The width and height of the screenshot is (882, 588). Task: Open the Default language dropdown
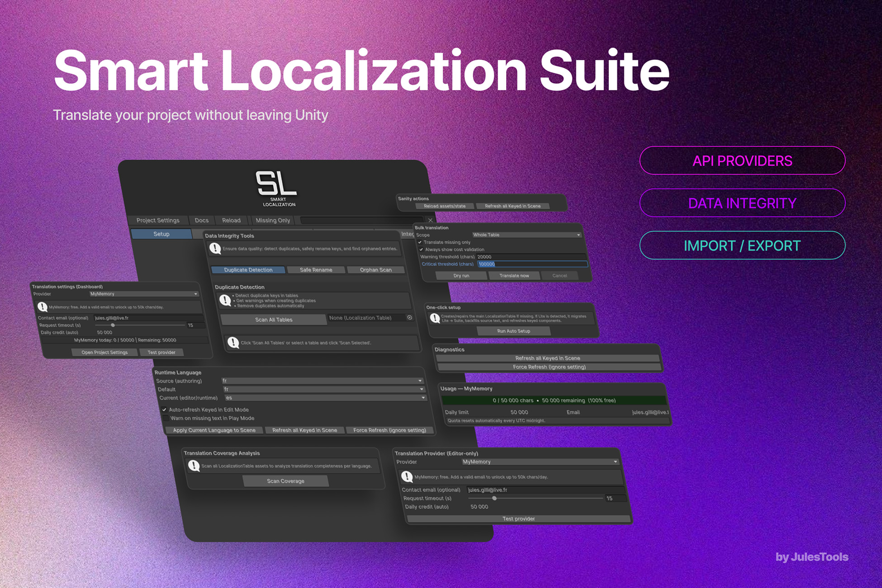click(324, 389)
